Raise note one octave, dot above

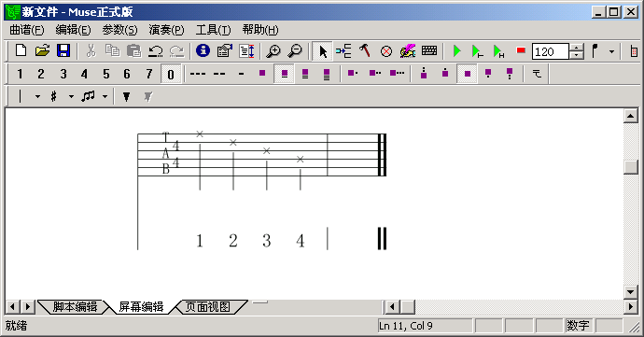point(445,74)
